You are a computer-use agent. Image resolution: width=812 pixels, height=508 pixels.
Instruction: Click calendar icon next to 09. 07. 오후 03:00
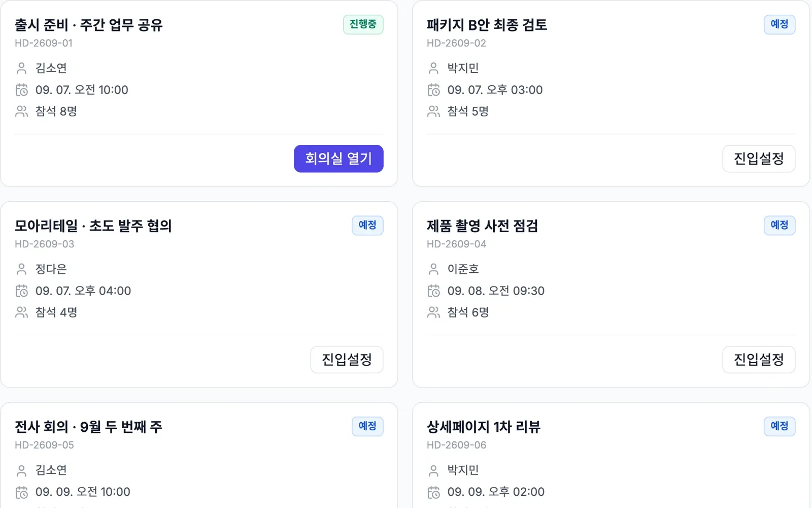coord(433,90)
